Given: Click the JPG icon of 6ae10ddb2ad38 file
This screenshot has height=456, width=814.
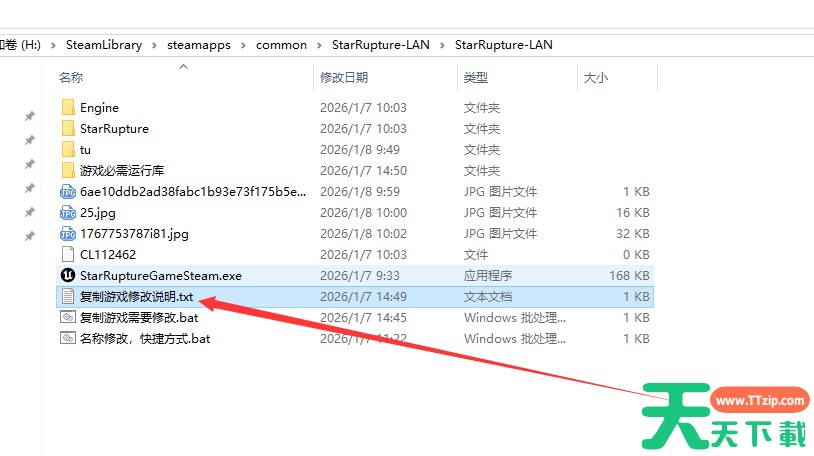Looking at the screenshot, I should point(68,192).
